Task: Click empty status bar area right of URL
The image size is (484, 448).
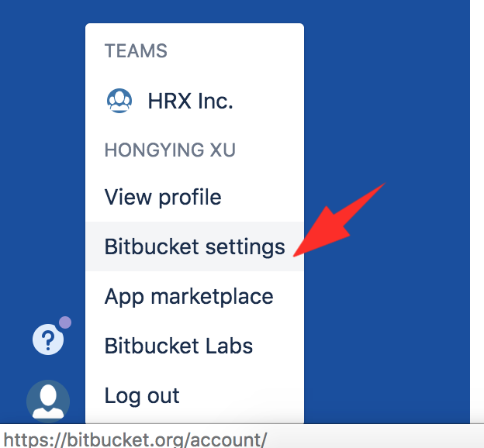Action: [x=375, y=436]
